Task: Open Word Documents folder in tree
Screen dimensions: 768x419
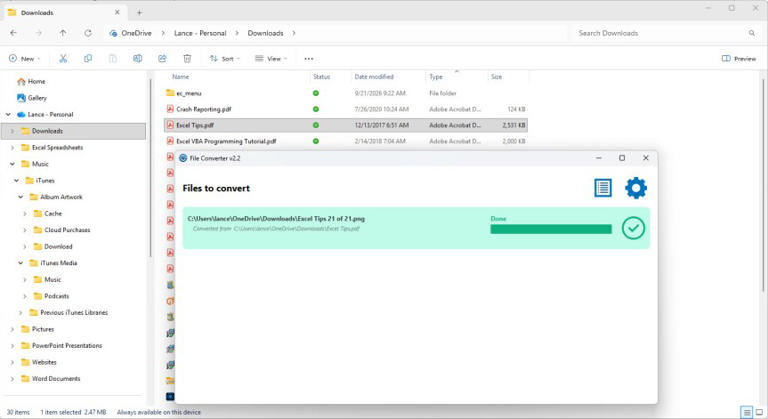Action: [x=50, y=379]
